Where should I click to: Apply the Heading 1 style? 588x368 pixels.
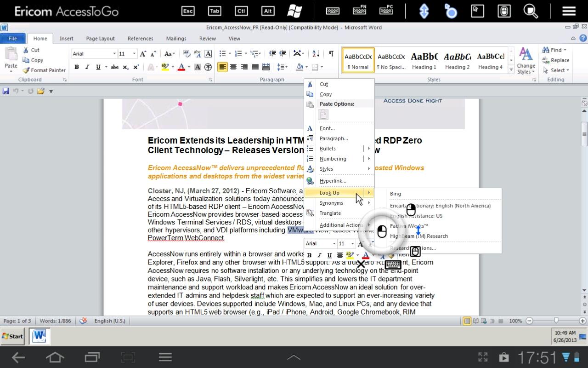coord(424,61)
